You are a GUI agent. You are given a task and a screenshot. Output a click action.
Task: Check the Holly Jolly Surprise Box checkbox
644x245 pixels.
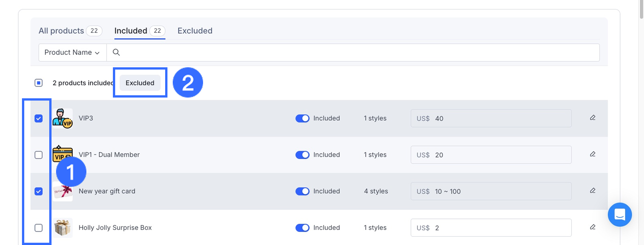click(39, 228)
